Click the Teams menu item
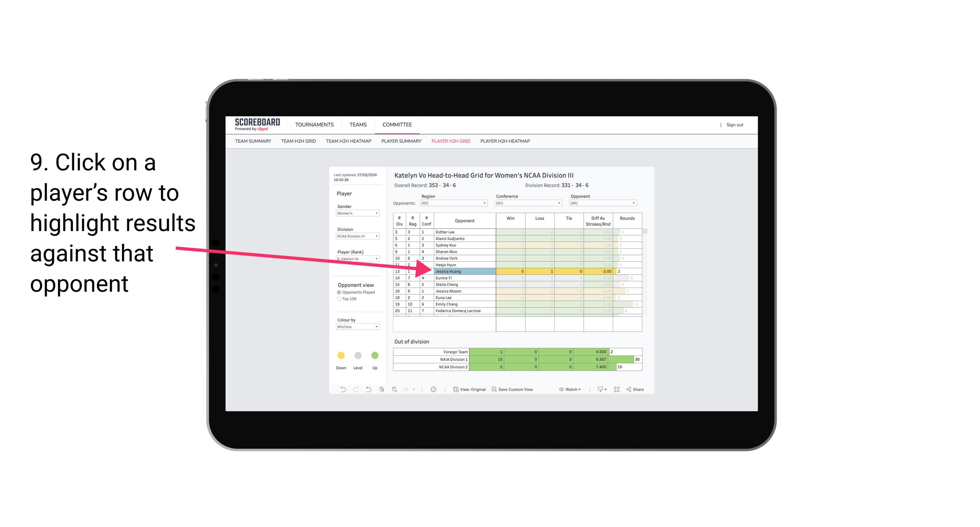Image resolution: width=980 pixels, height=527 pixels. pyautogui.click(x=357, y=125)
